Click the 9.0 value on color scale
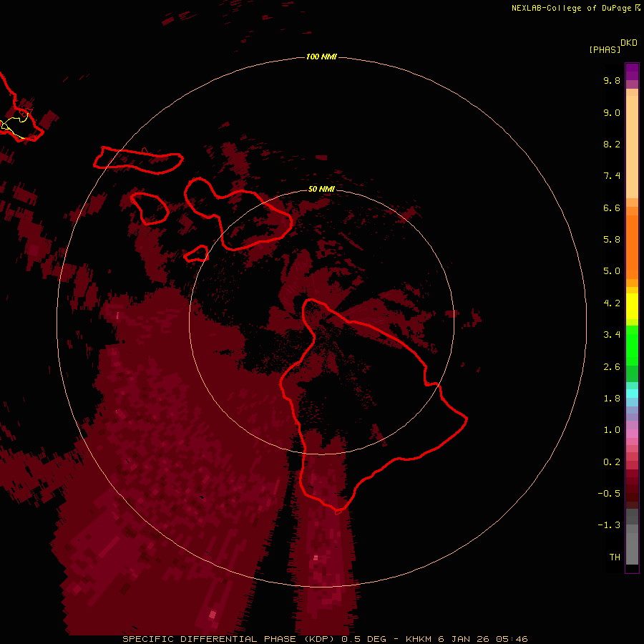This screenshot has height=644, width=644. click(x=612, y=112)
